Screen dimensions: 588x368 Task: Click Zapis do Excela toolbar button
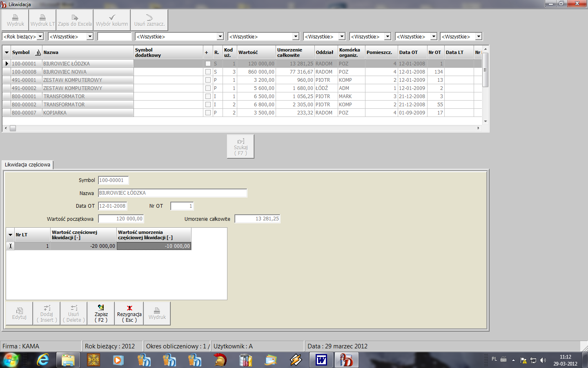pyautogui.click(x=75, y=20)
